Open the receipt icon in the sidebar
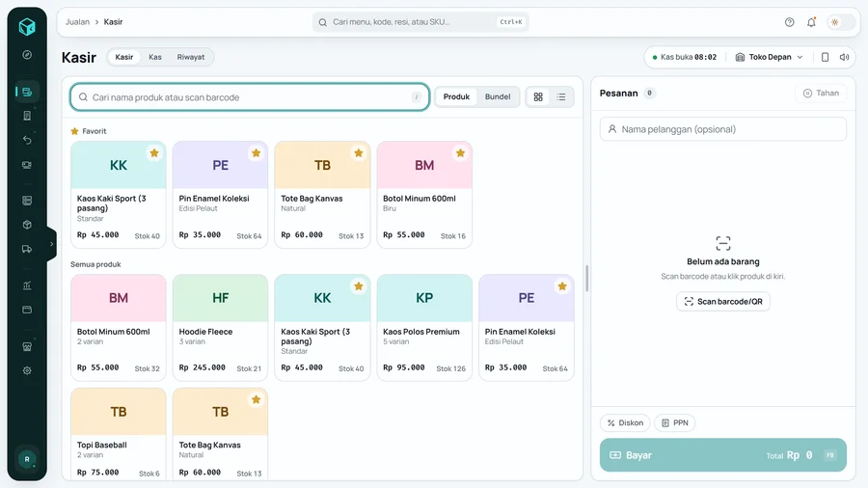868x488 pixels. point(27,116)
